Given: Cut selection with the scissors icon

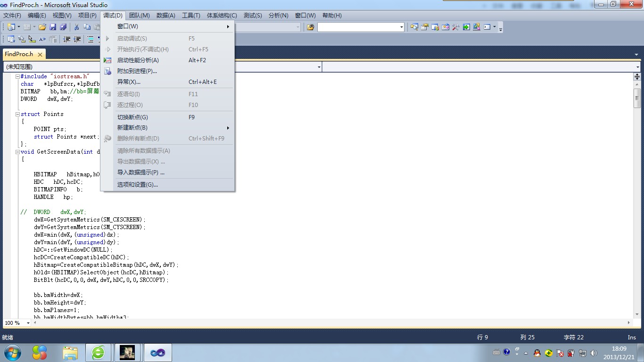Looking at the screenshot, I should pyautogui.click(x=76, y=27).
